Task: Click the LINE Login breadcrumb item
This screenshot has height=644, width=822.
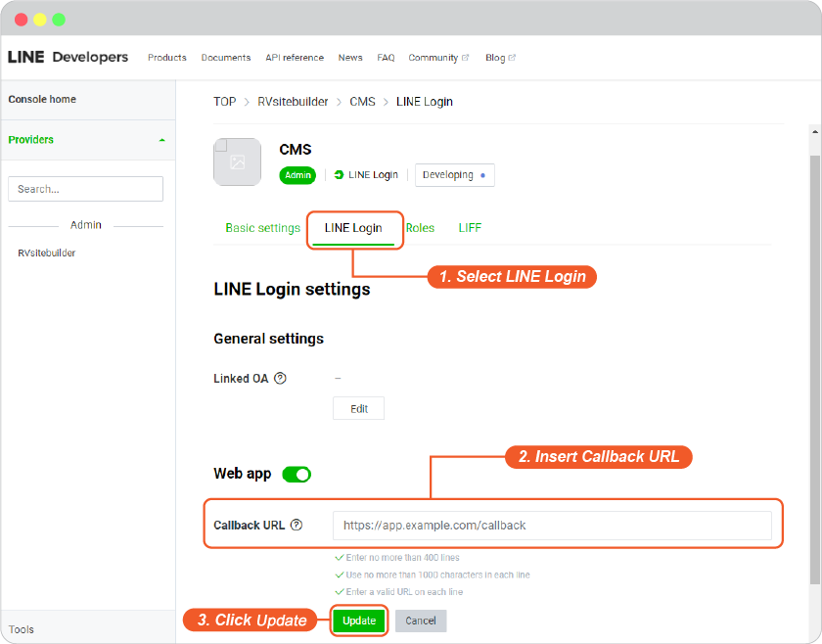Action: 424,102
